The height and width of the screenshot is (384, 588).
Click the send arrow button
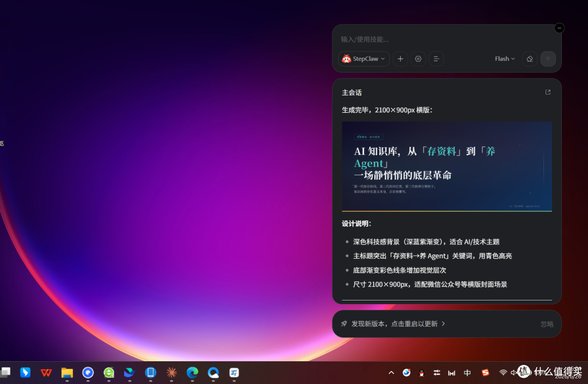coord(548,59)
